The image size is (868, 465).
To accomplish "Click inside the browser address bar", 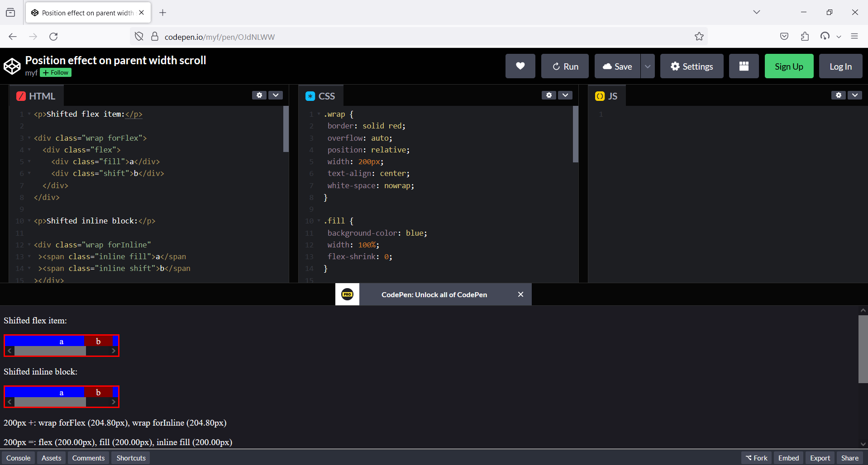I will coord(317,36).
